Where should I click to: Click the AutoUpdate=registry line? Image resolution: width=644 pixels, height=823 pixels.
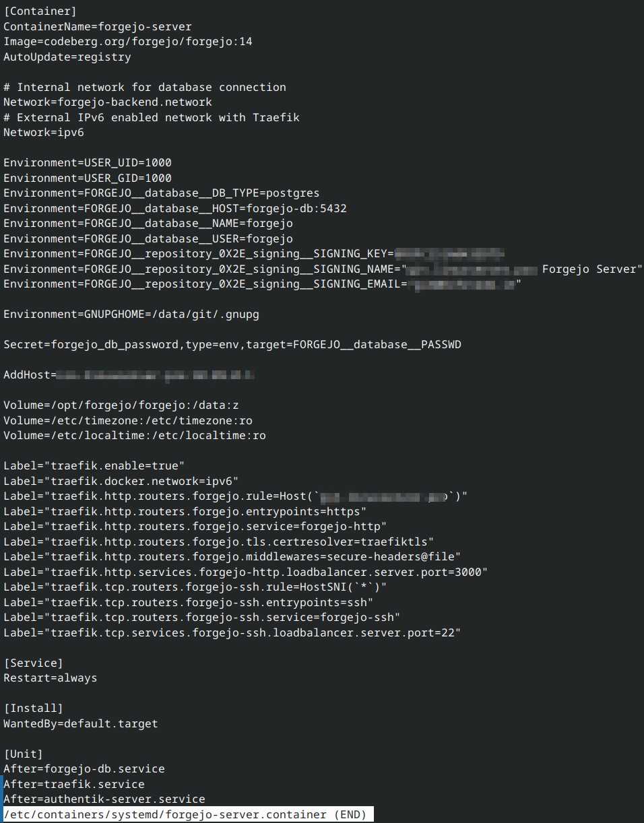(x=67, y=57)
